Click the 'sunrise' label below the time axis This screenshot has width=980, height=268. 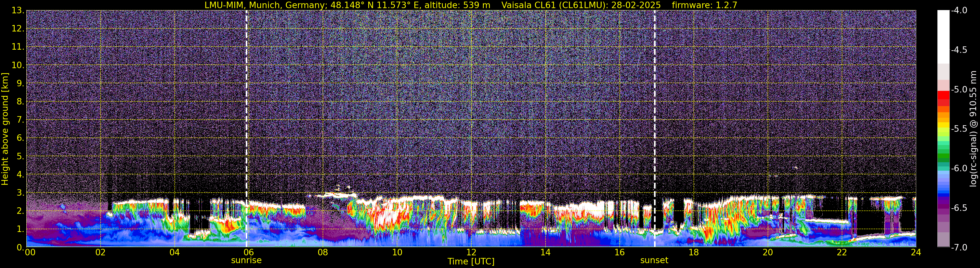[x=246, y=261]
